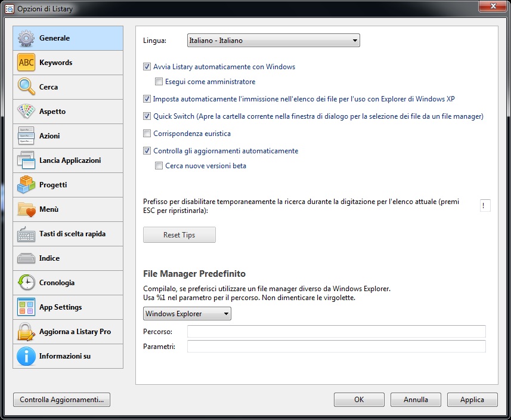Screen dimensions: 511x420
Task: Show the Cronologia section
Action: click(x=68, y=283)
